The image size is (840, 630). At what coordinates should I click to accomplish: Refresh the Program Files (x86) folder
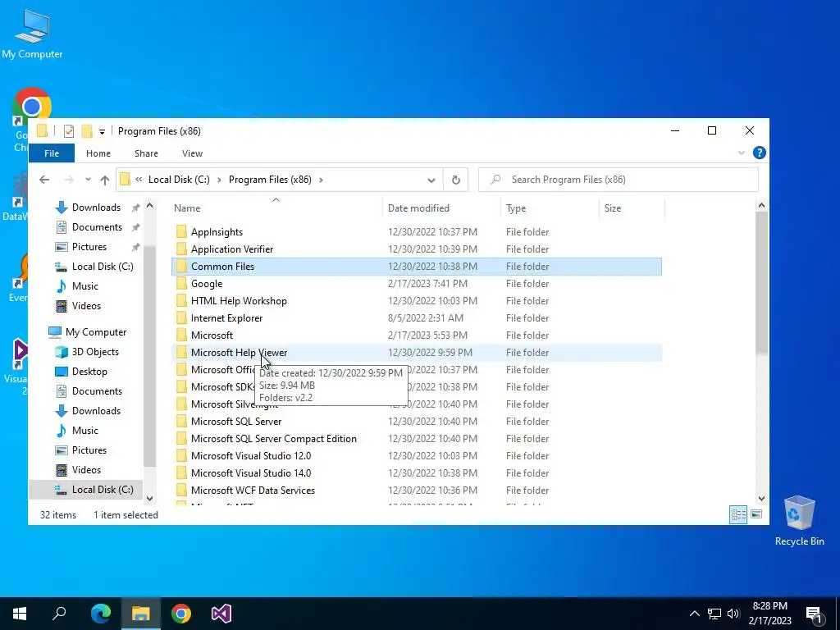pos(456,180)
